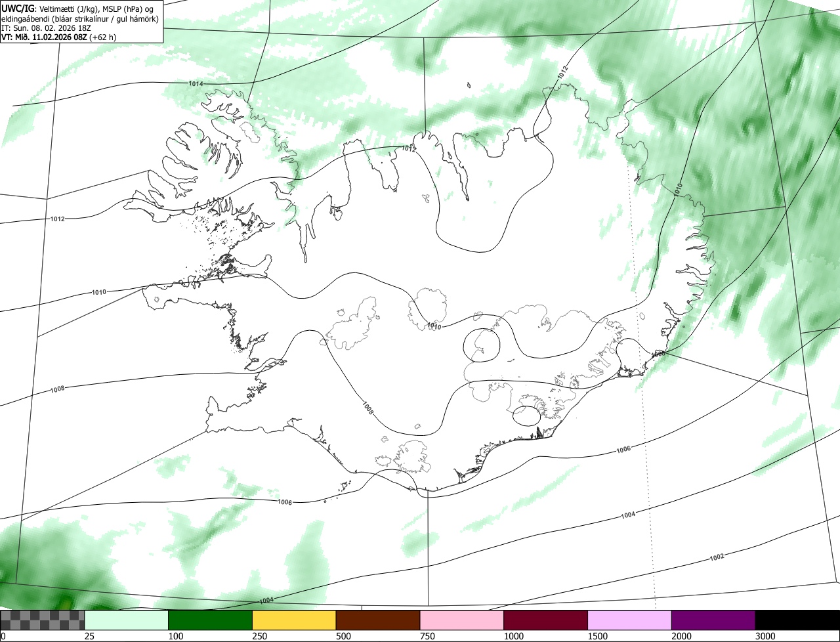Screen dimensions: 840x642
Task: Click the checkered gray 0–25 legend swatch
Action: (43, 620)
